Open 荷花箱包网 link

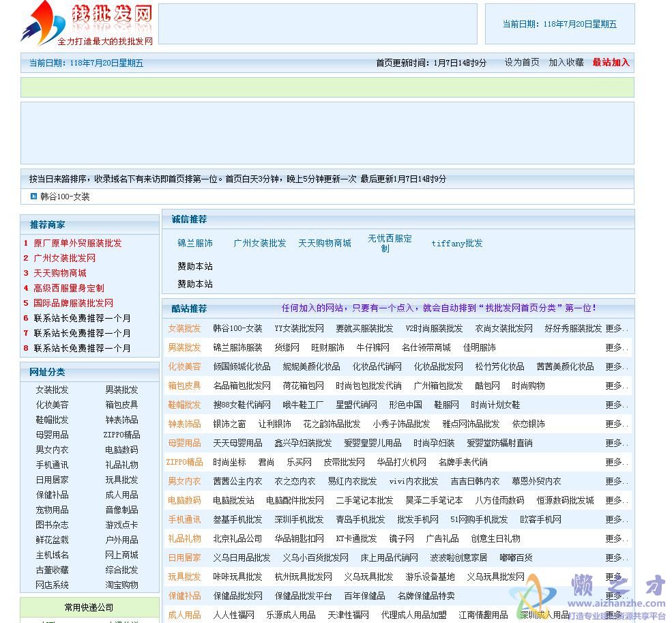303,386
